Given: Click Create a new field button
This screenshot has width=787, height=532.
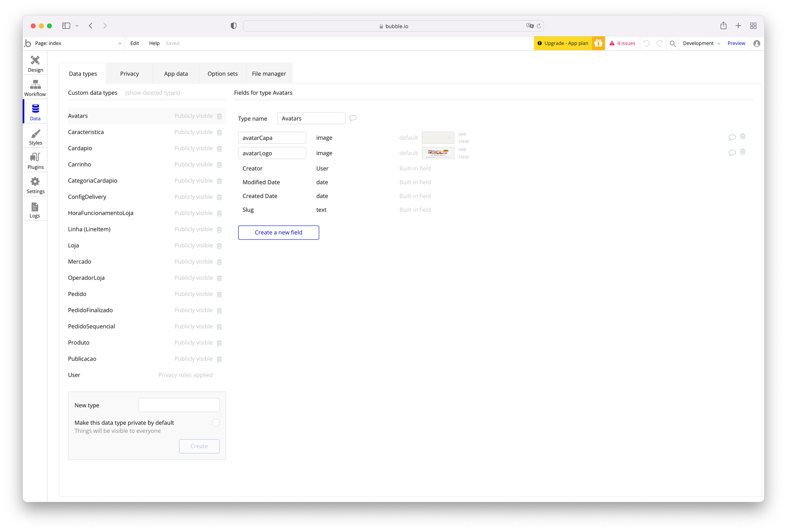Looking at the screenshot, I should [x=278, y=233].
